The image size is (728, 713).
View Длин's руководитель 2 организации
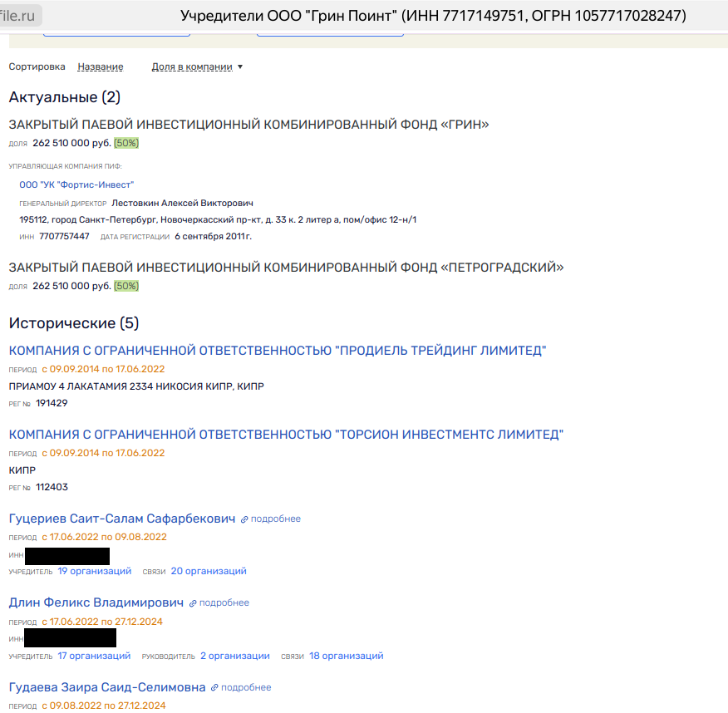point(235,656)
